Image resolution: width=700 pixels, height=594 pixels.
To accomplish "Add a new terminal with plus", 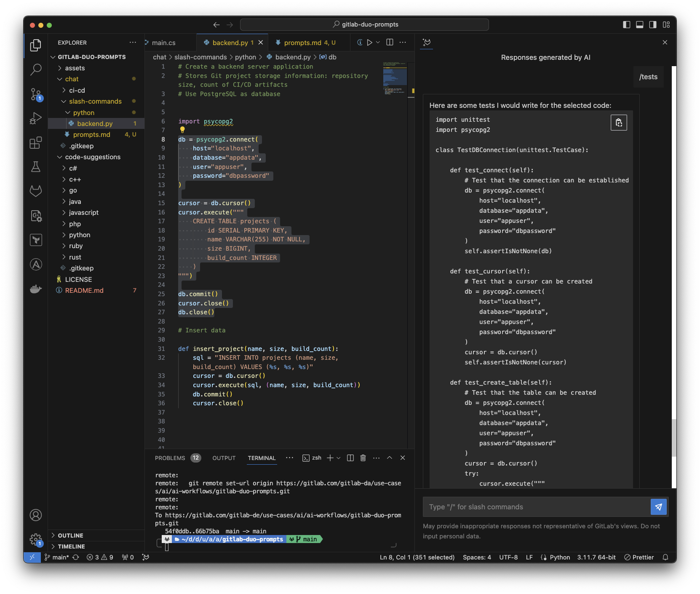I will click(x=330, y=458).
